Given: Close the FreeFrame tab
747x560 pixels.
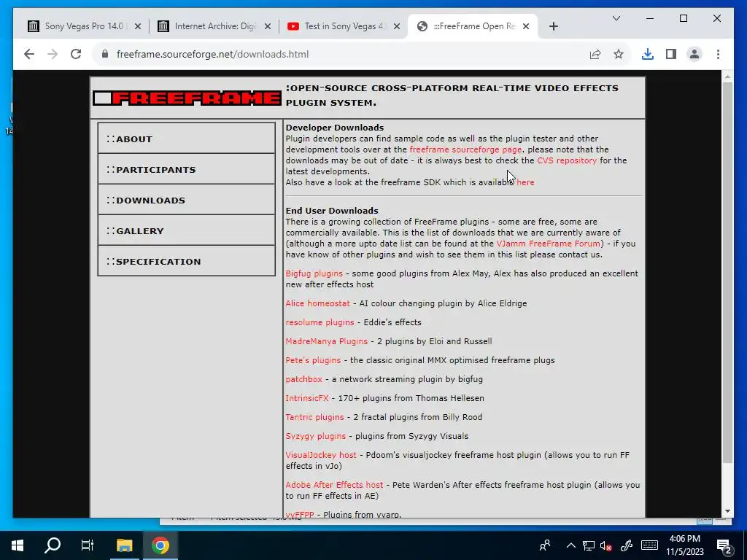Looking at the screenshot, I should click(x=526, y=26).
